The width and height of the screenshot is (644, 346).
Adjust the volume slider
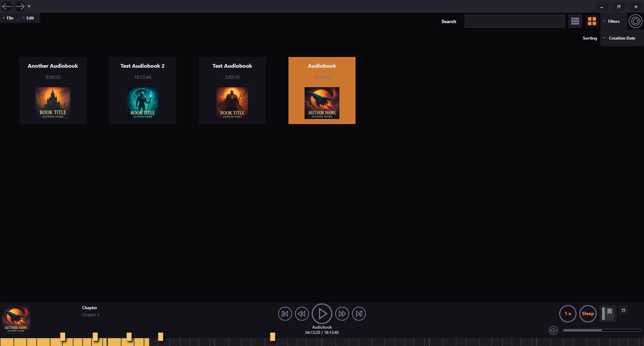(x=601, y=330)
